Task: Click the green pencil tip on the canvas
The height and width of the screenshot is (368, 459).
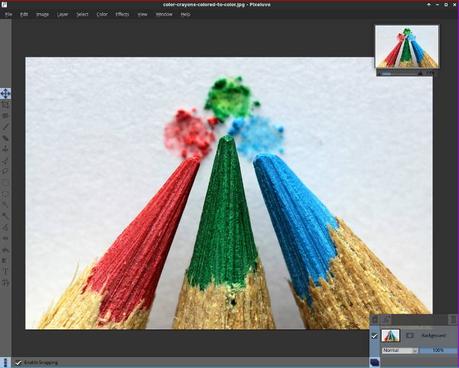Action: (227, 139)
